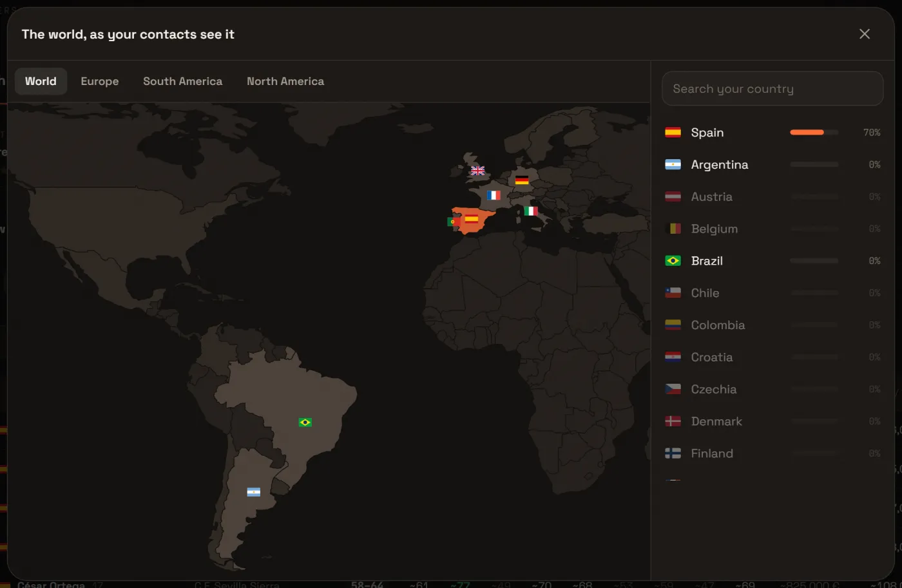Viewport: 902px width, 588px height.
Task: Click the Brazil flag in the country list
Action: [673, 261]
